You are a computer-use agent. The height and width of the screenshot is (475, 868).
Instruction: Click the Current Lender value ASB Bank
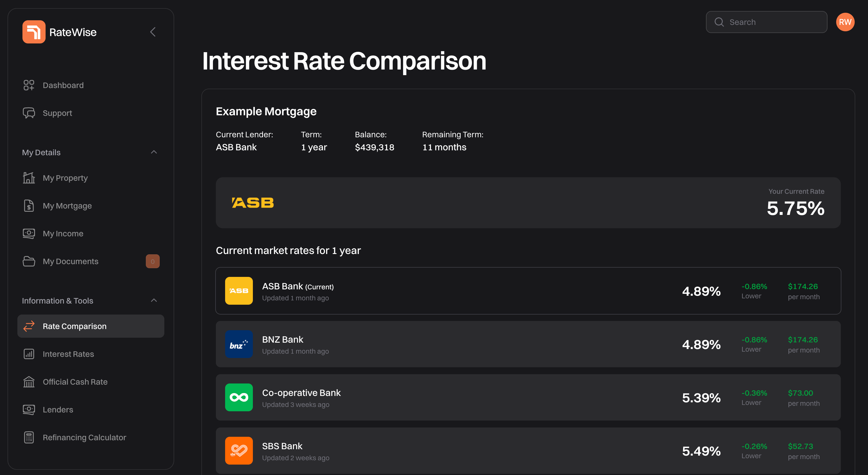coord(236,147)
